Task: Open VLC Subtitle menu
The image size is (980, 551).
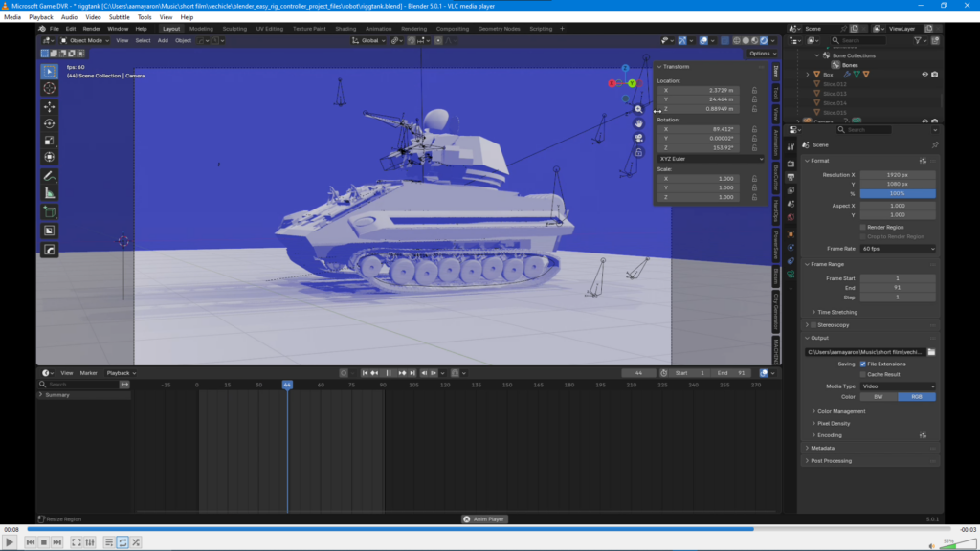Action: (119, 17)
